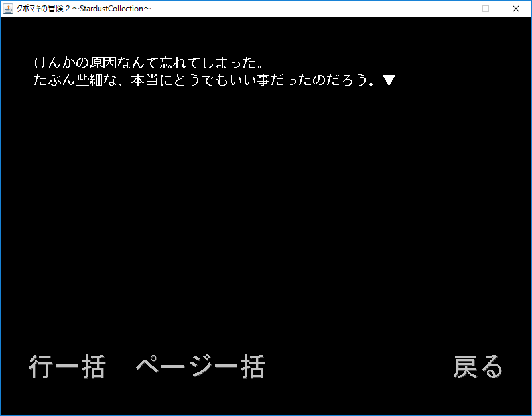Click text line starting たぶん些細な
Image resolution: width=532 pixels, height=416 pixels.
pos(204,80)
